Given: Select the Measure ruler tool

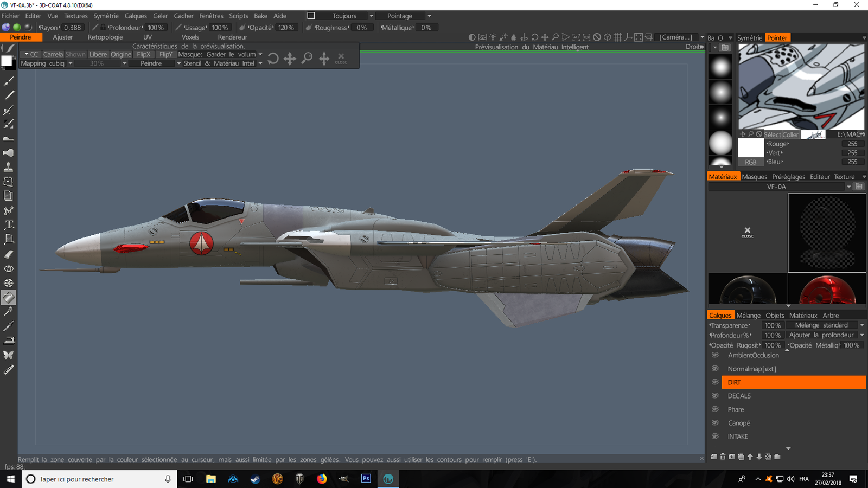Looking at the screenshot, I should click(x=9, y=369).
